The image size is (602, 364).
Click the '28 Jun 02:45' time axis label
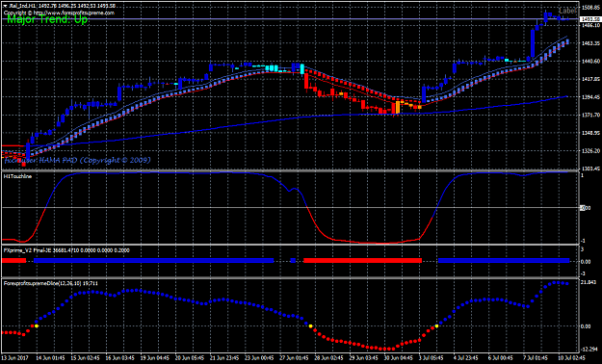coord(329,357)
